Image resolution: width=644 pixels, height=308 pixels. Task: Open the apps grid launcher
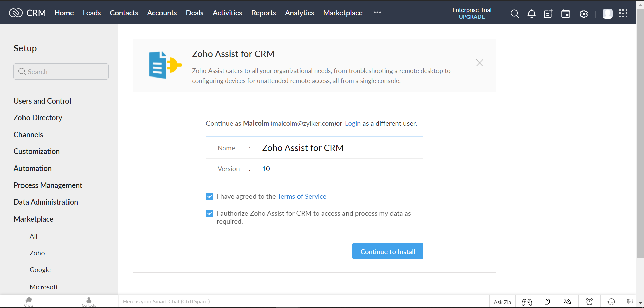point(623,13)
